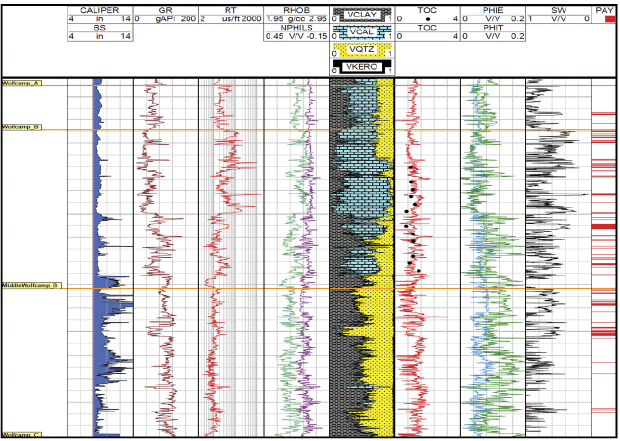Click the BS bit size curve label
This screenshot has height=441, width=620.
point(100,26)
